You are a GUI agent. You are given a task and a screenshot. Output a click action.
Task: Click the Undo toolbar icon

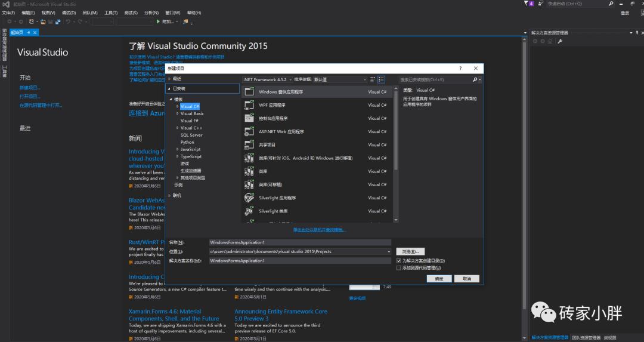click(68, 21)
